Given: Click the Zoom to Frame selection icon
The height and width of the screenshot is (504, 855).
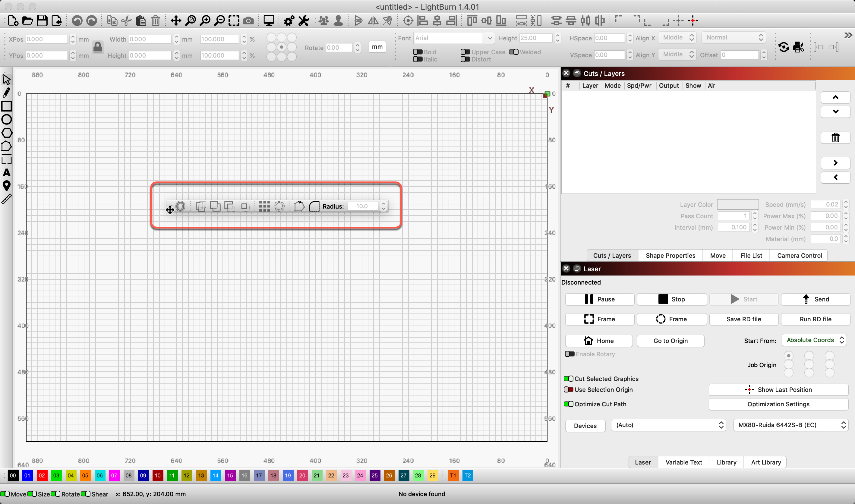Looking at the screenshot, I should [x=234, y=21].
